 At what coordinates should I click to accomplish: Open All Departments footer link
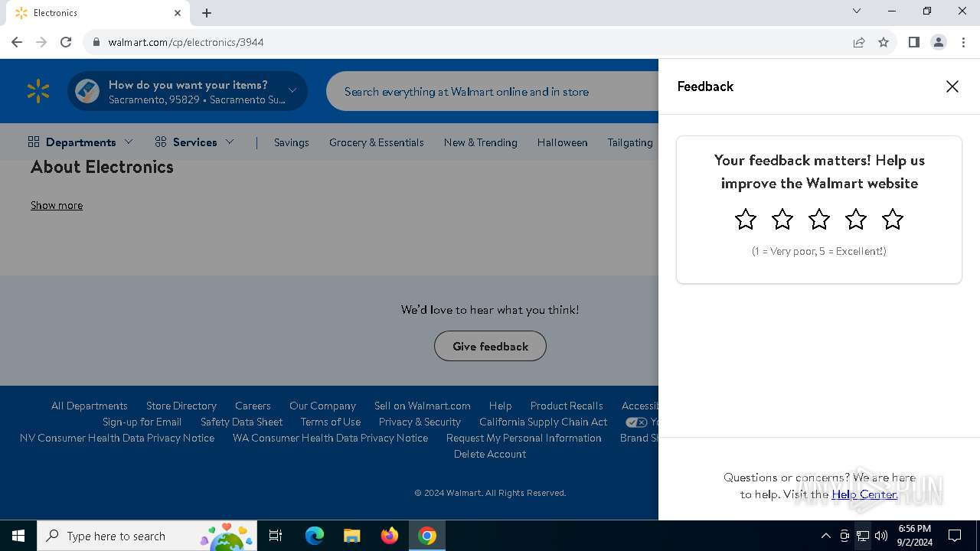tap(90, 406)
